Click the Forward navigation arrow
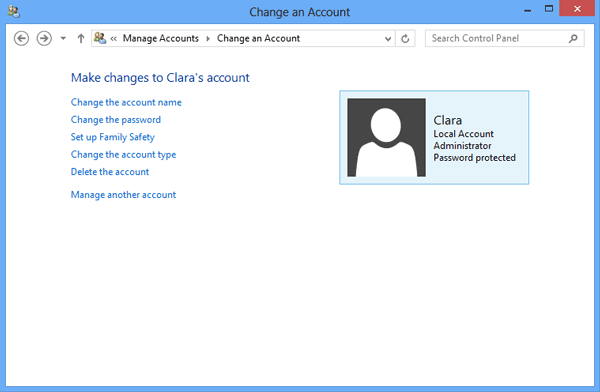600x392 pixels. [44, 39]
